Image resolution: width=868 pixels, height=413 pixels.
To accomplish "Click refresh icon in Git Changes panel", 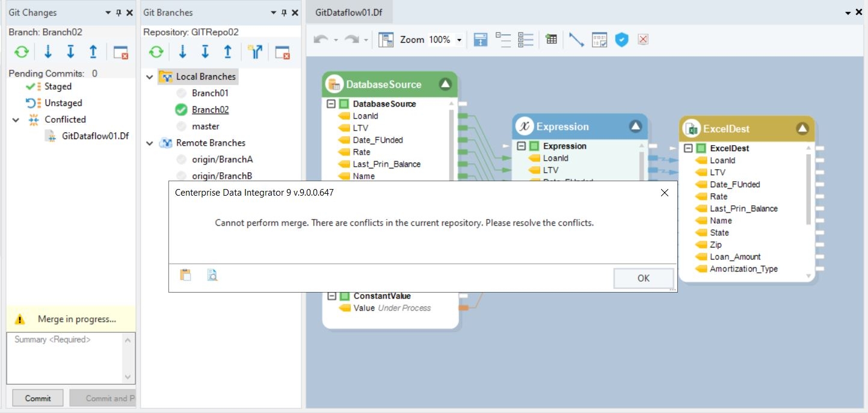I will pos(22,52).
